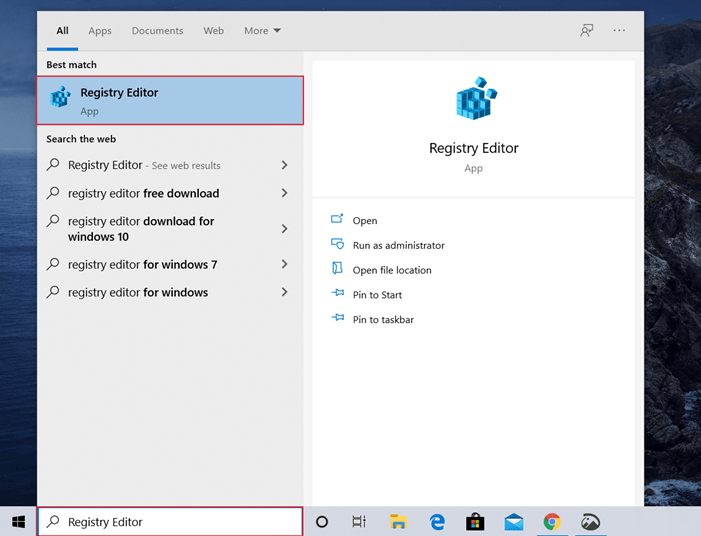Choose Pin to taskbar

click(x=383, y=319)
